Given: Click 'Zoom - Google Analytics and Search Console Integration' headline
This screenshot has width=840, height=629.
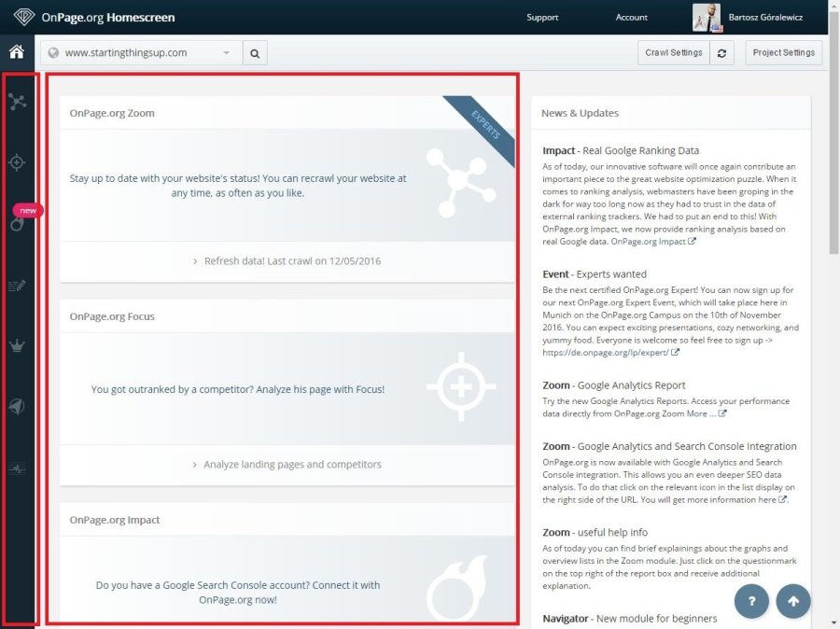Looking at the screenshot, I should click(x=669, y=446).
